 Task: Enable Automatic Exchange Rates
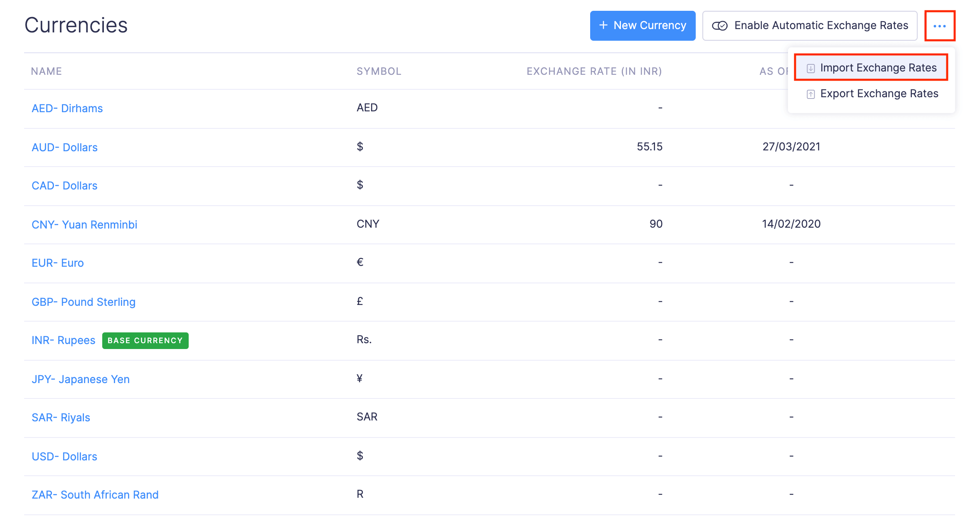[x=820, y=26]
